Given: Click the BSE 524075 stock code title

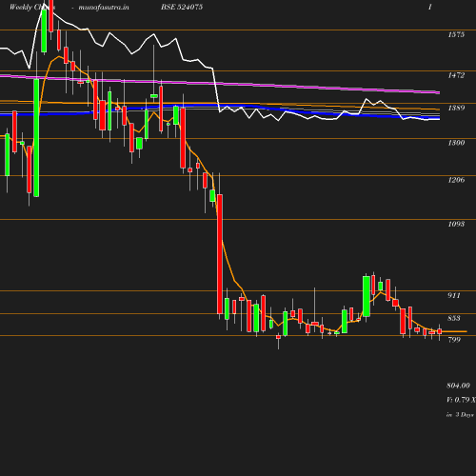Looking at the screenshot, I should [x=182, y=7].
